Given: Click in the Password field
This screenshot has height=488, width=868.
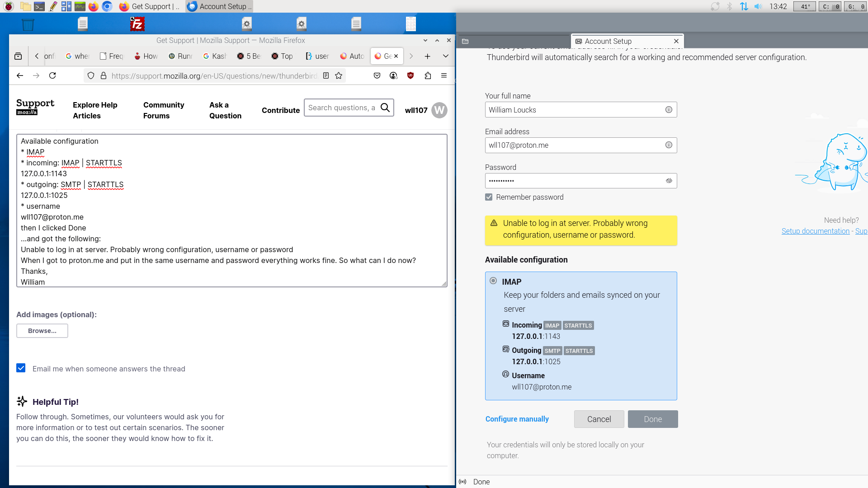Looking at the screenshot, I should point(581,181).
